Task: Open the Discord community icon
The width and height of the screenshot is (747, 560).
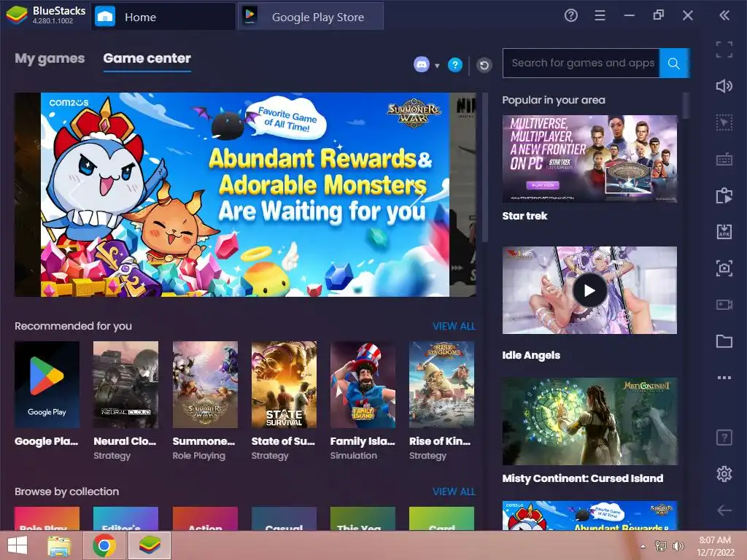Action: [x=421, y=64]
